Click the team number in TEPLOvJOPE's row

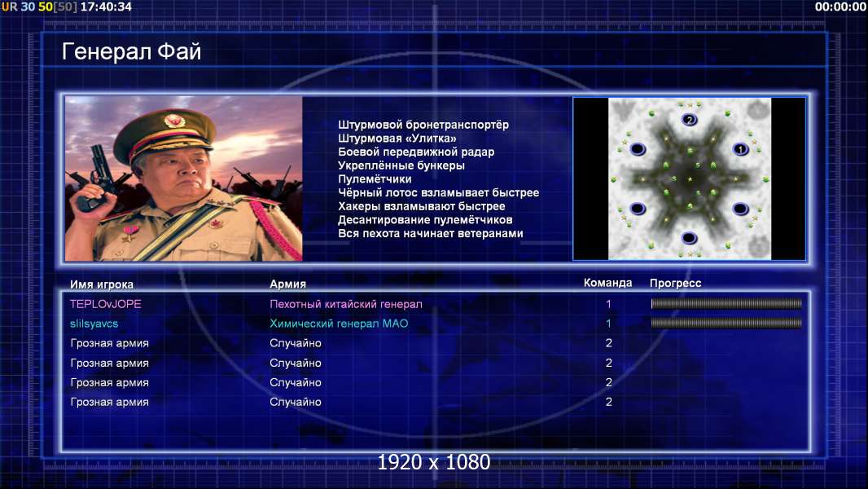(x=608, y=304)
